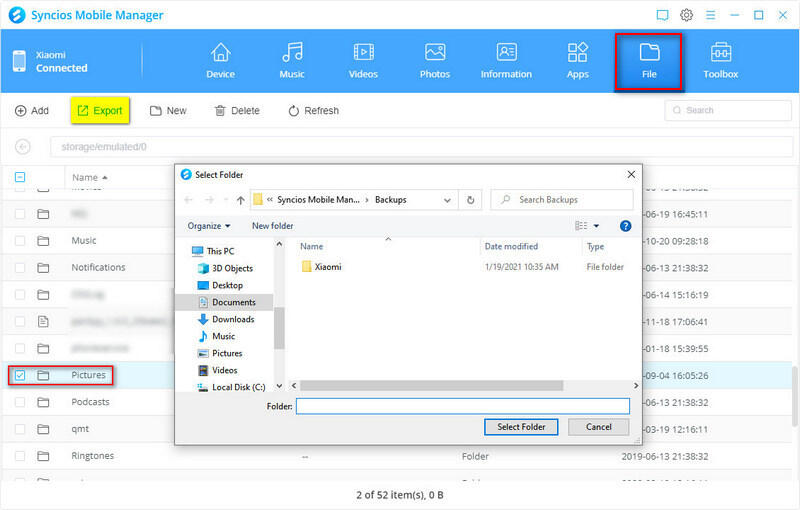
Task: Open the Photos section icon
Action: click(435, 60)
